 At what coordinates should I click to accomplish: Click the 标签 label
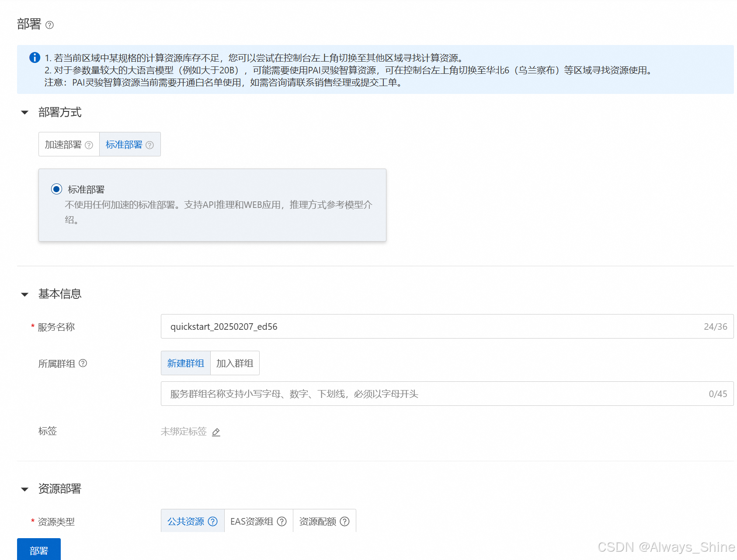coord(48,431)
